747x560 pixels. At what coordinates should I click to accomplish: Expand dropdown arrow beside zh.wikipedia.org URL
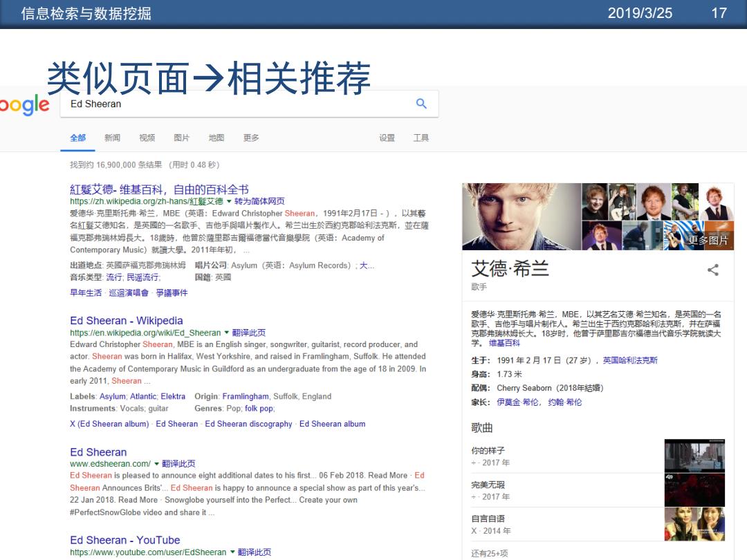(229, 201)
